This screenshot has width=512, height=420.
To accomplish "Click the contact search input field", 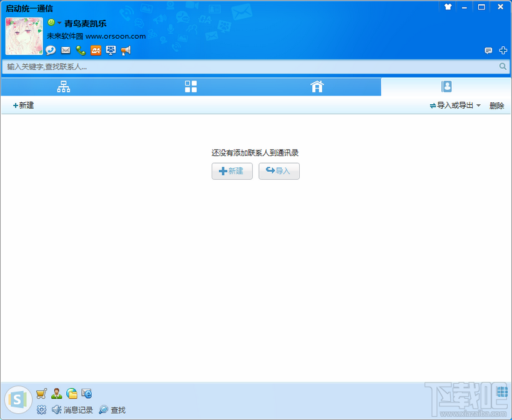I will 250,66.
